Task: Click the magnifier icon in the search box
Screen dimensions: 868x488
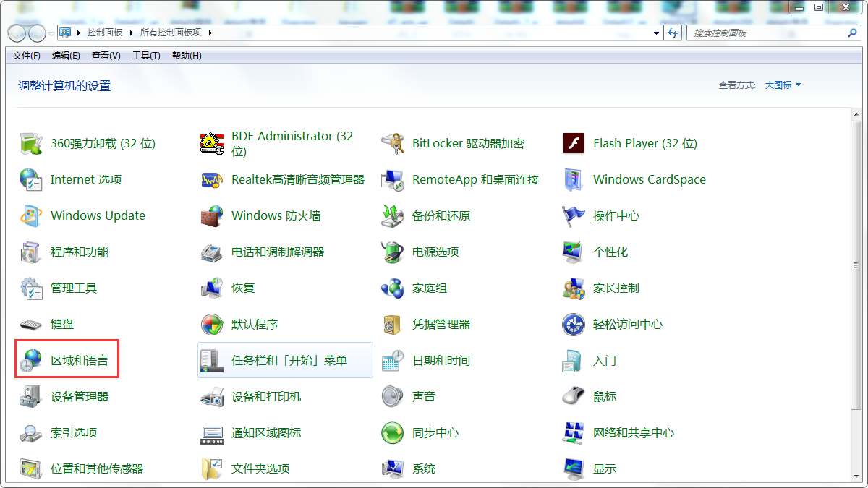Action: coord(852,33)
